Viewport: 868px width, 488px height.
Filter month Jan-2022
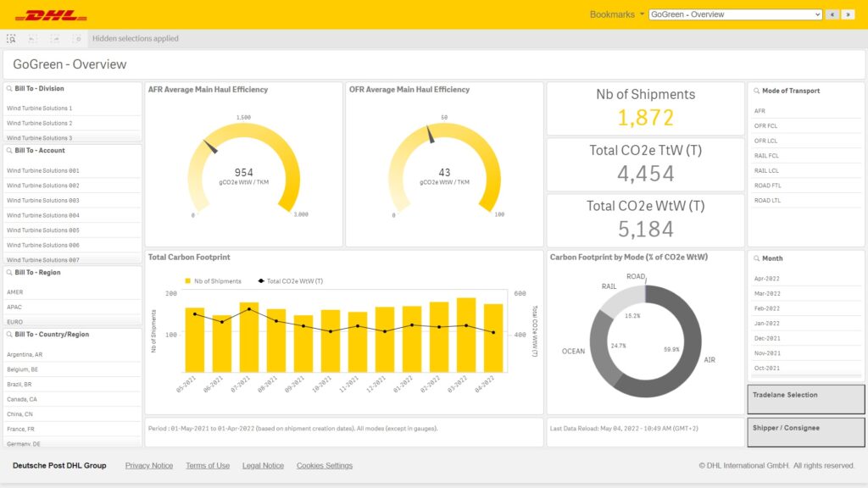coord(806,324)
